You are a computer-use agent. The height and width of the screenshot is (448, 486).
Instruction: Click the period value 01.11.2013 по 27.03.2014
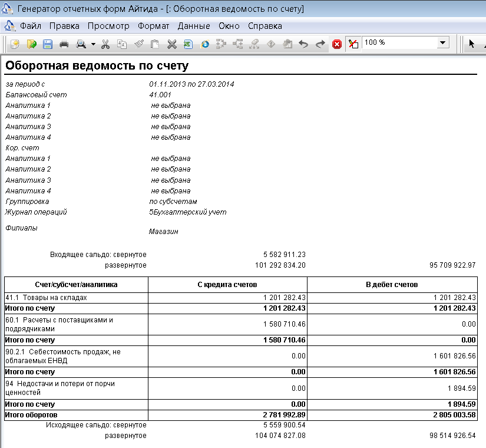[x=191, y=84]
